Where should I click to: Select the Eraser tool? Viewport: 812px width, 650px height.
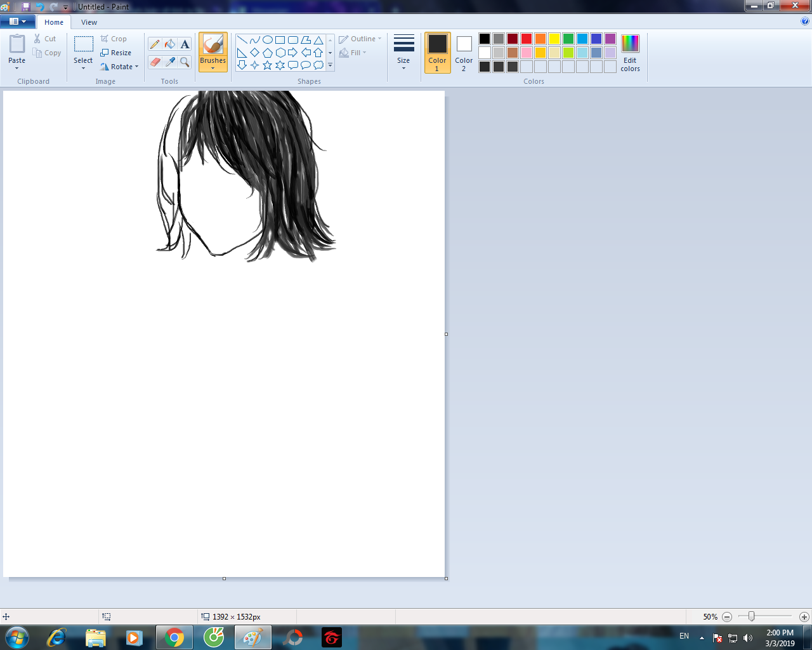pos(155,62)
